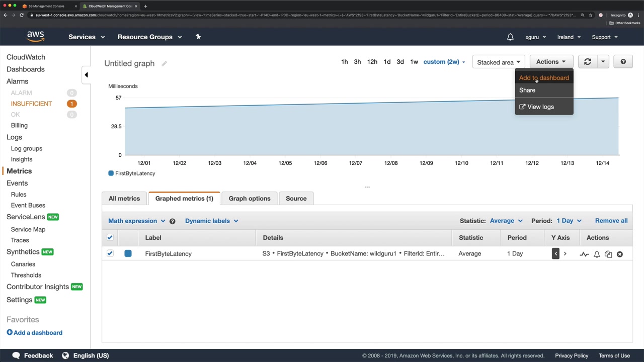Open the AWS home logo
The height and width of the screenshot is (362, 644).
(36, 37)
